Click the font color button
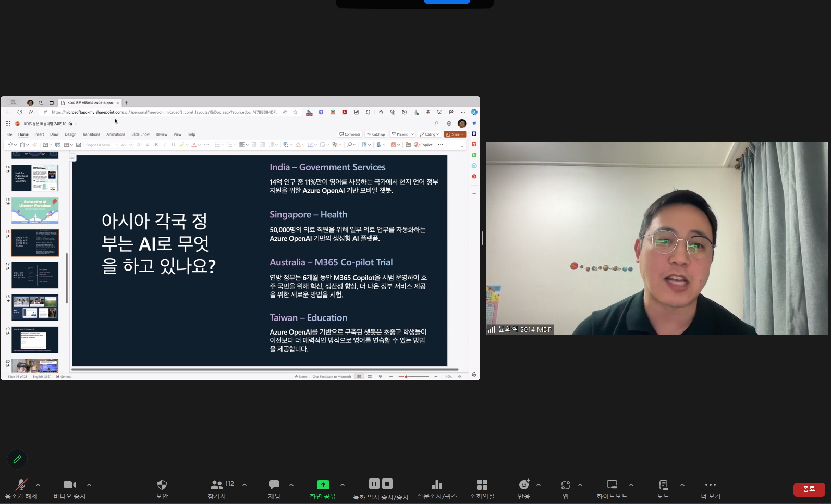The width and height of the screenshot is (831, 504). click(194, 145)
